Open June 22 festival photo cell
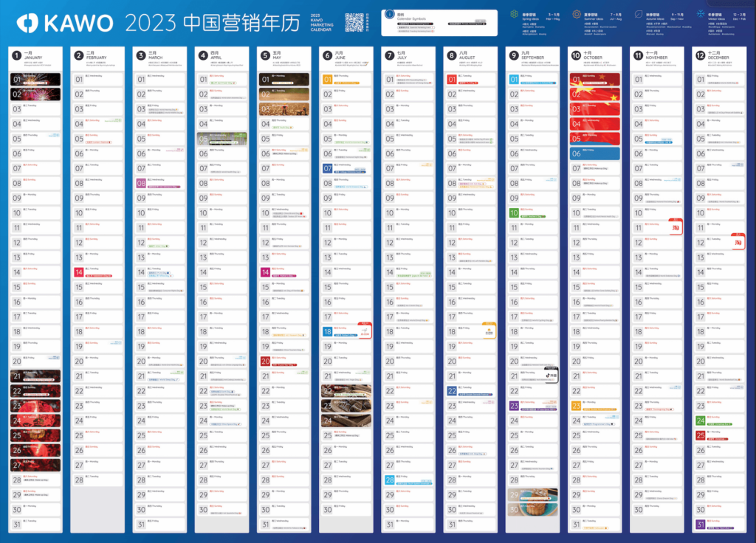Viewport: 756px width, 543px height. [346, 391]
